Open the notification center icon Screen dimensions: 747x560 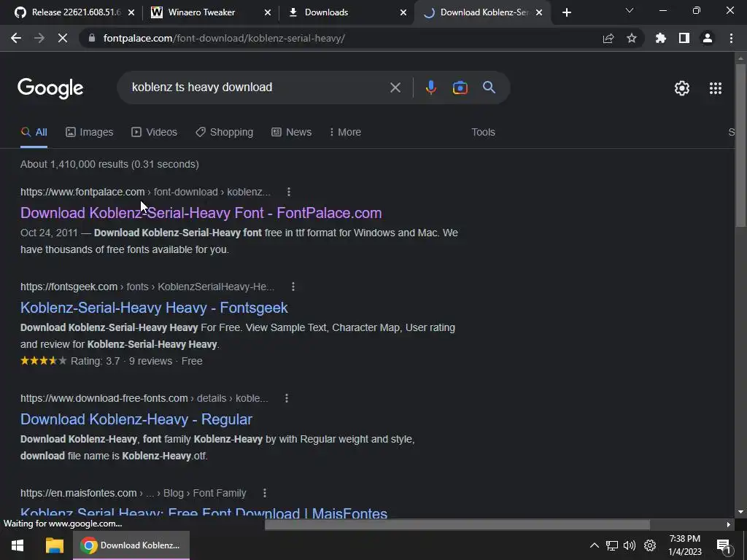tap(724, 546)
